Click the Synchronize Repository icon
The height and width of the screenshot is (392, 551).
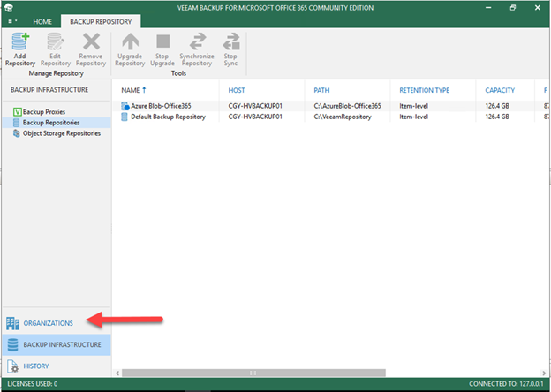coord(197,41)
